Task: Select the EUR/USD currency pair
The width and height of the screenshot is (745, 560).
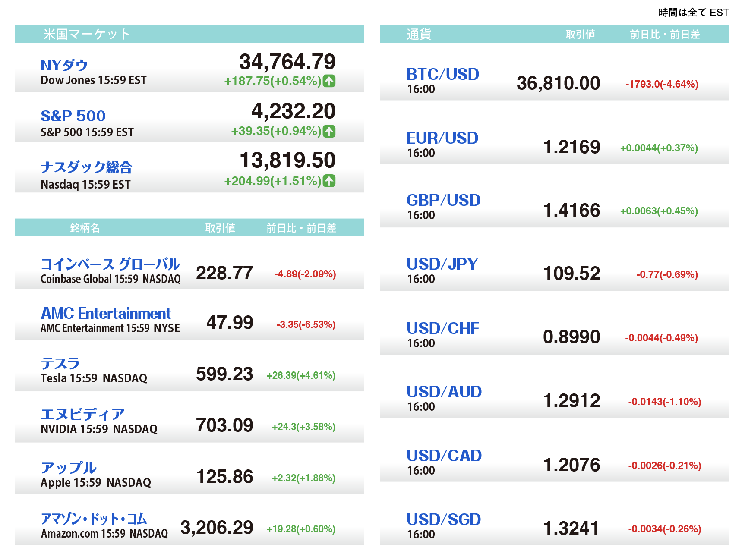Action: coord(442,138)
